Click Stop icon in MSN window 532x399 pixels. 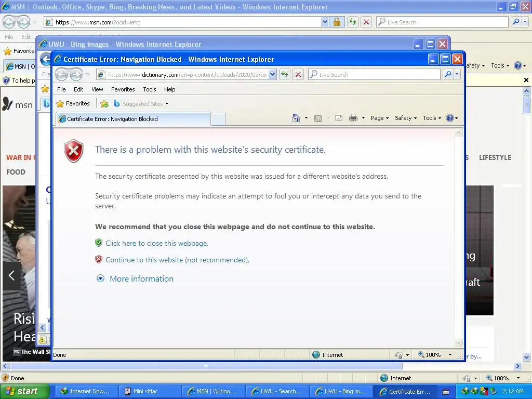(366, 22)
